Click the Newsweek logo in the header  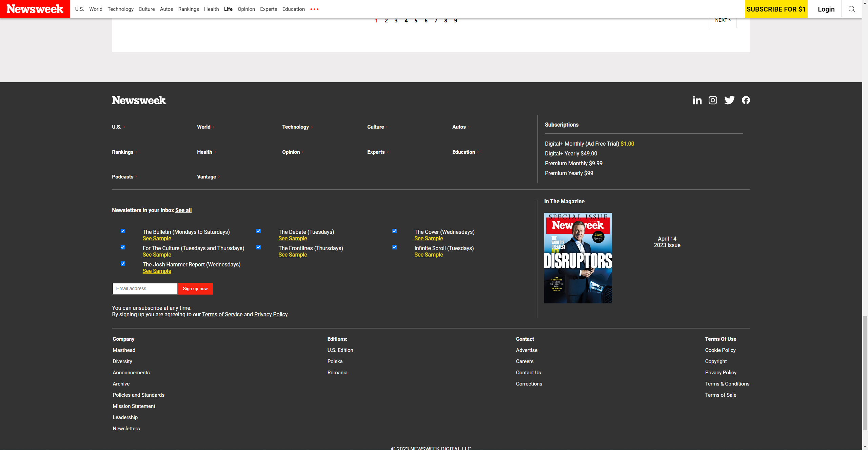pyautogui.click(x=35, y=9)
